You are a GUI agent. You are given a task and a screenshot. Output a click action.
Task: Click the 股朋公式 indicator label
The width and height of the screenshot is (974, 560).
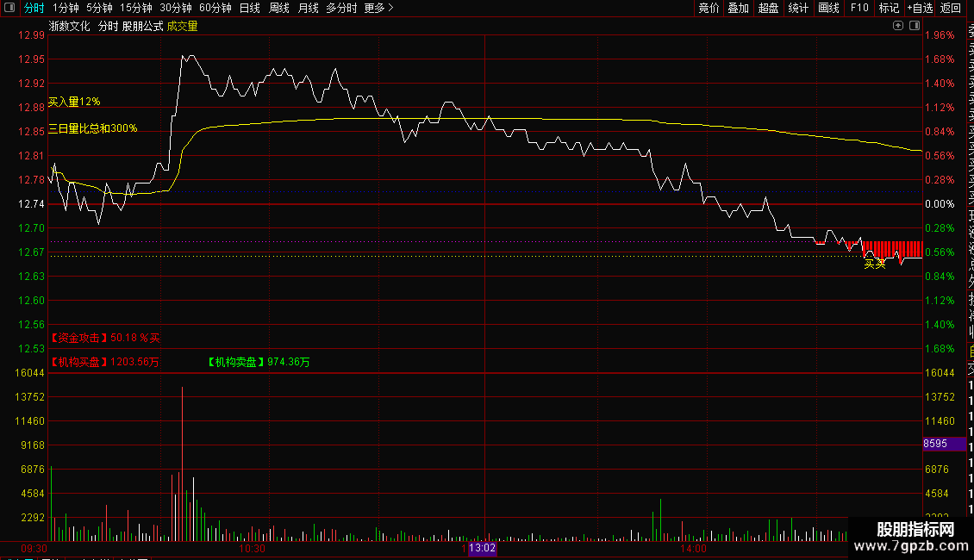(143, 26)
